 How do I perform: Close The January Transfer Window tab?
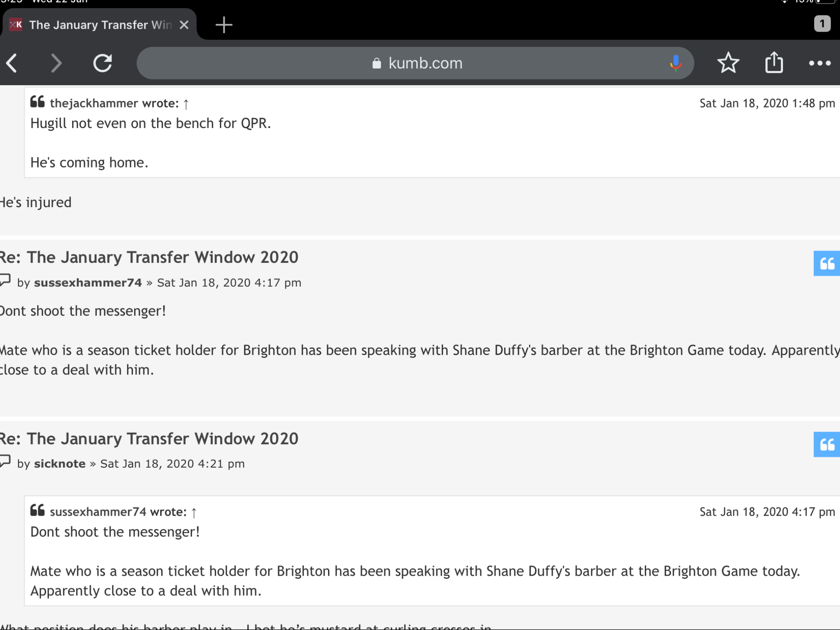(x=184, y=25)
